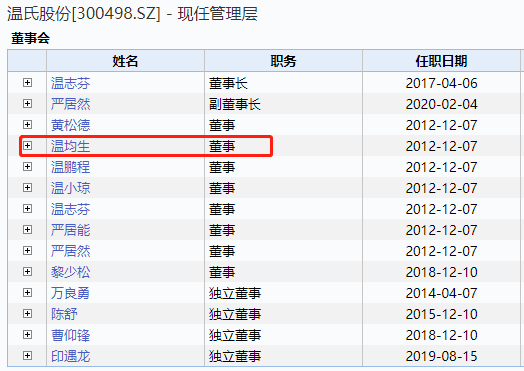This screenshot has height=371, width=524.
Task: Expand the 陈舒 row plus icon
Action: (x=27, y=314)
